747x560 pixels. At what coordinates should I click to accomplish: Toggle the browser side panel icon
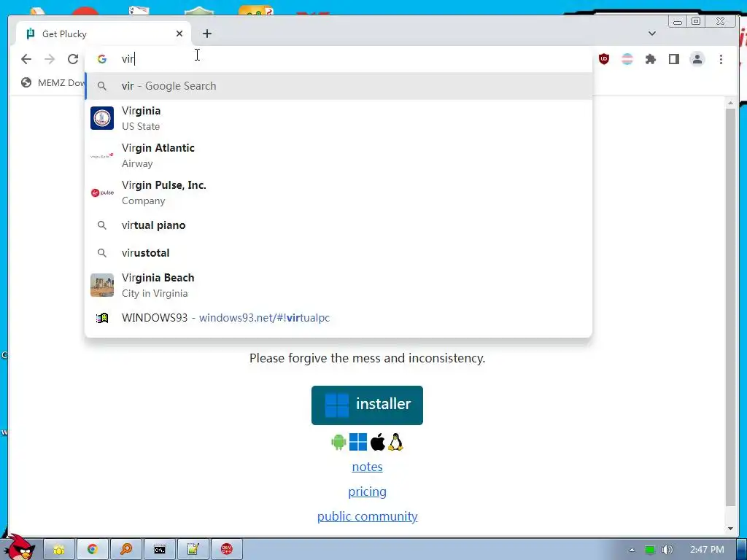click(673, 59)
